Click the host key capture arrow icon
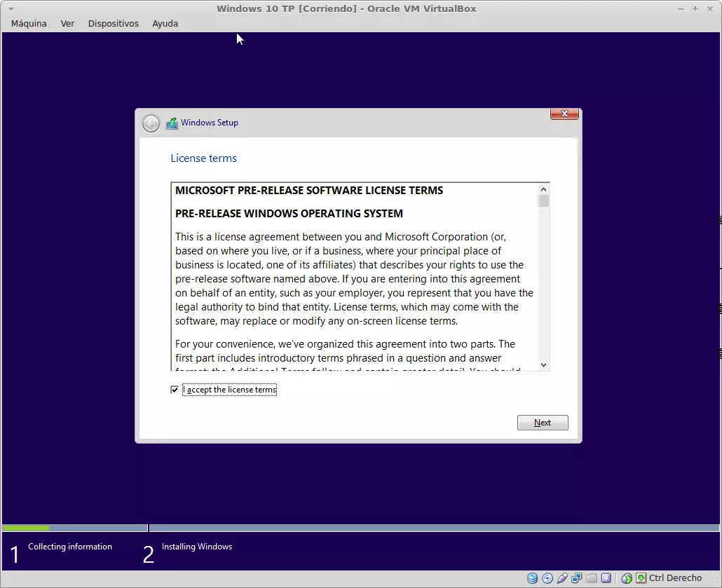Viewport: 722px width, 588px height. [x=641, y=578]
